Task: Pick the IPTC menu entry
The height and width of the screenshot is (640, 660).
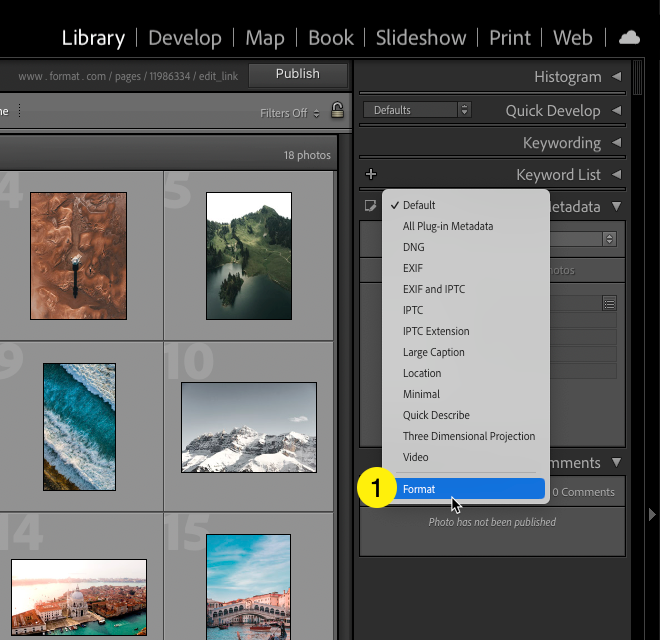Action: point(466,310)
